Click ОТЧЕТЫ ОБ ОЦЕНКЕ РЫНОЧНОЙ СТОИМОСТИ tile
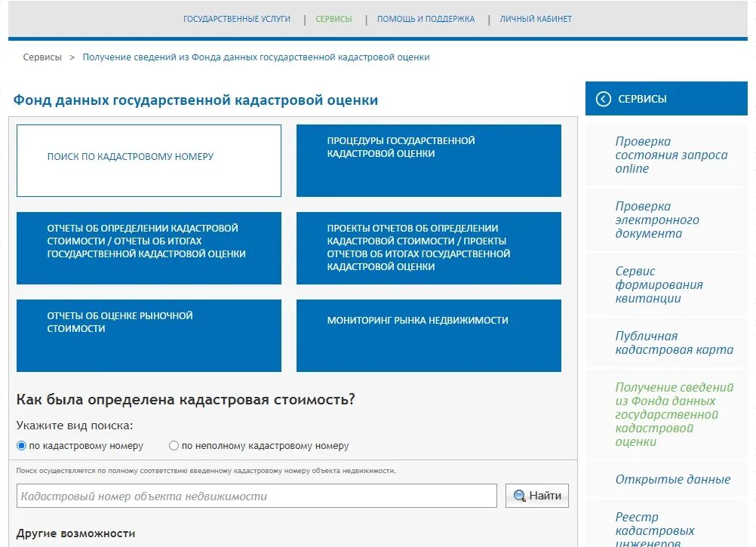This screenshot has height=547, width=756. [x=148, y=336]
